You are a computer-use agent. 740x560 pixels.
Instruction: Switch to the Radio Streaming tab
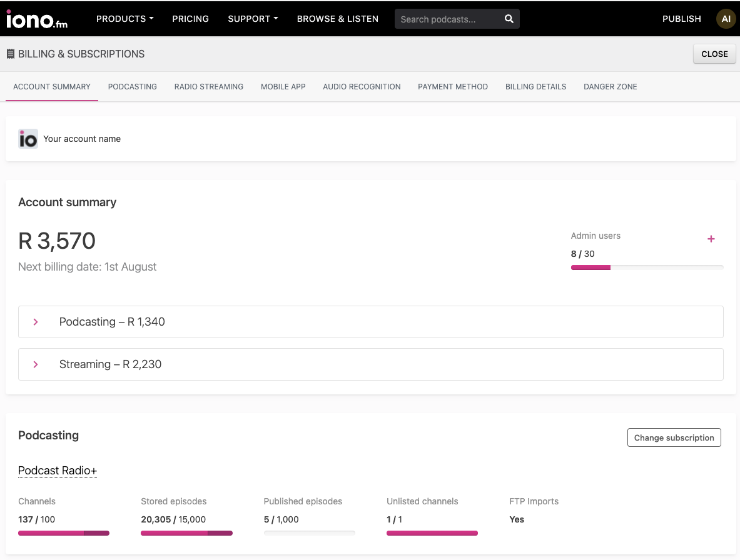(208, 87)
